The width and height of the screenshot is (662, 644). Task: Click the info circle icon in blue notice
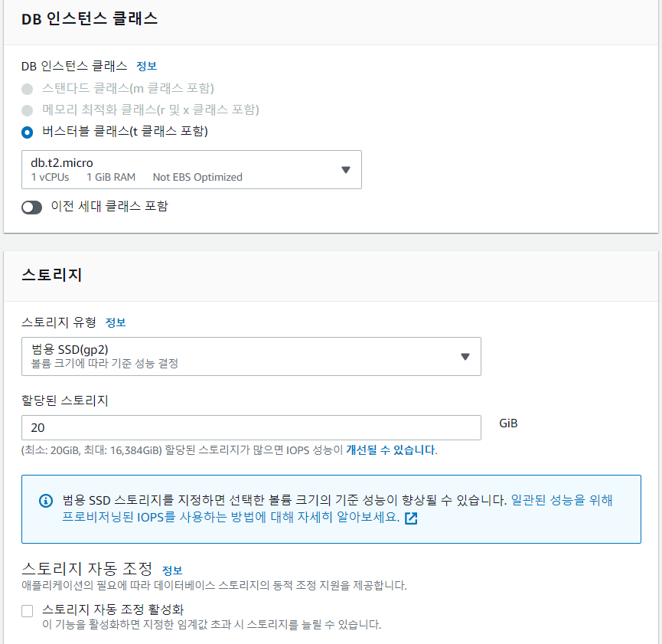pyautogui.click(x=46, y=501)
